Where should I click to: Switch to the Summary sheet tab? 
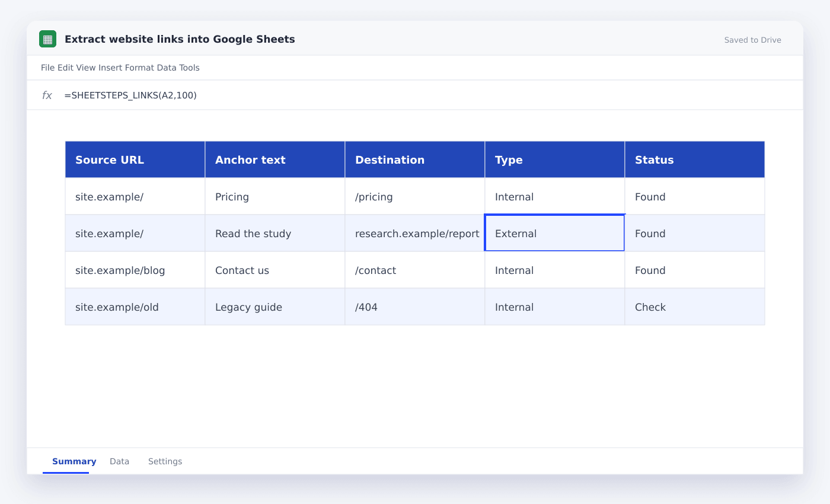[74, 461]
